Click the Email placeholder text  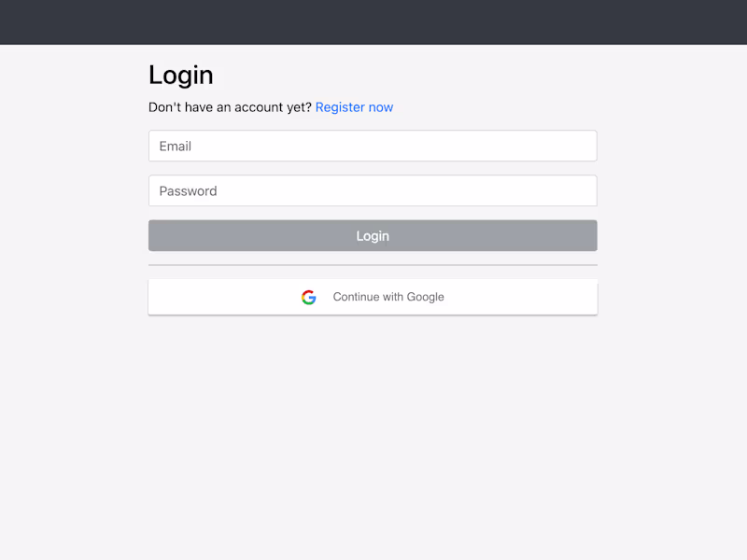click(176, 147)
